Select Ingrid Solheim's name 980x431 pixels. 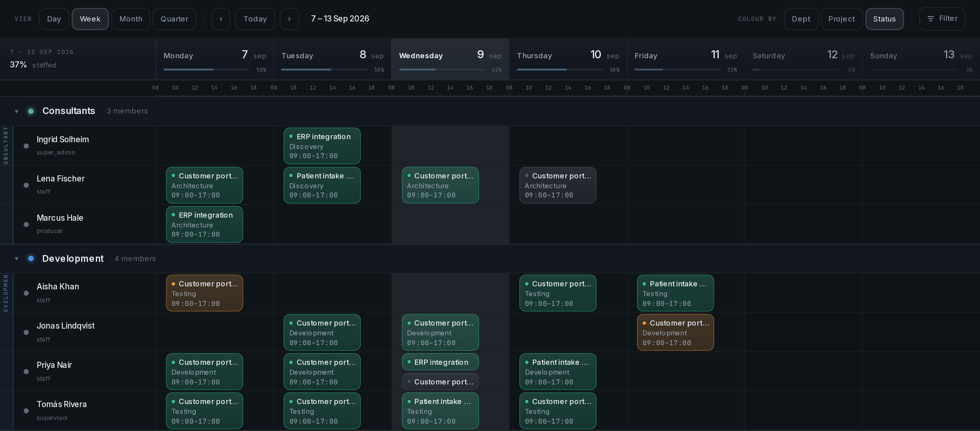pyautogui.click(x=63, y=139)
